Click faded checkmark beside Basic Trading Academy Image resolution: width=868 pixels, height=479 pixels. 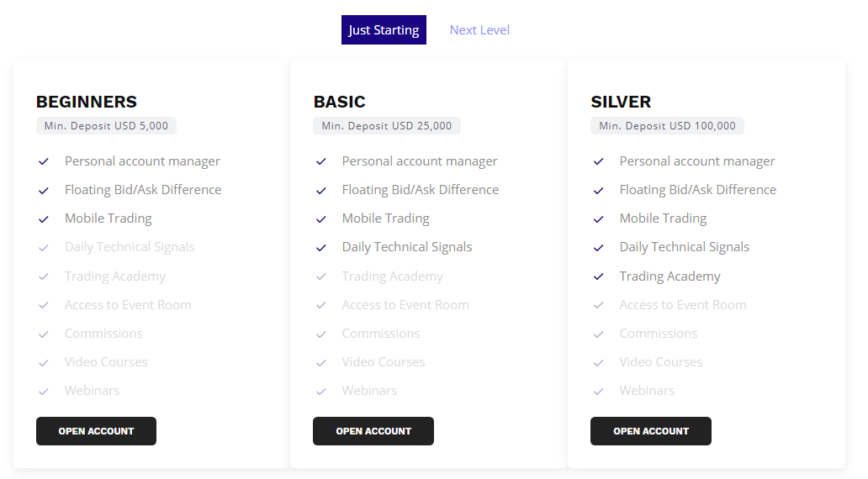tap(321, 276)
